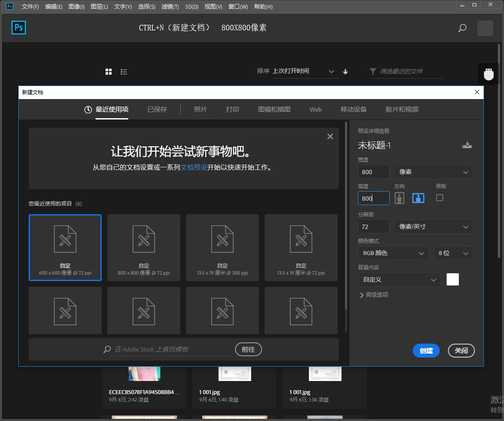
Task: Enable the Artboard (画板) checkbox
Action: 440,198
